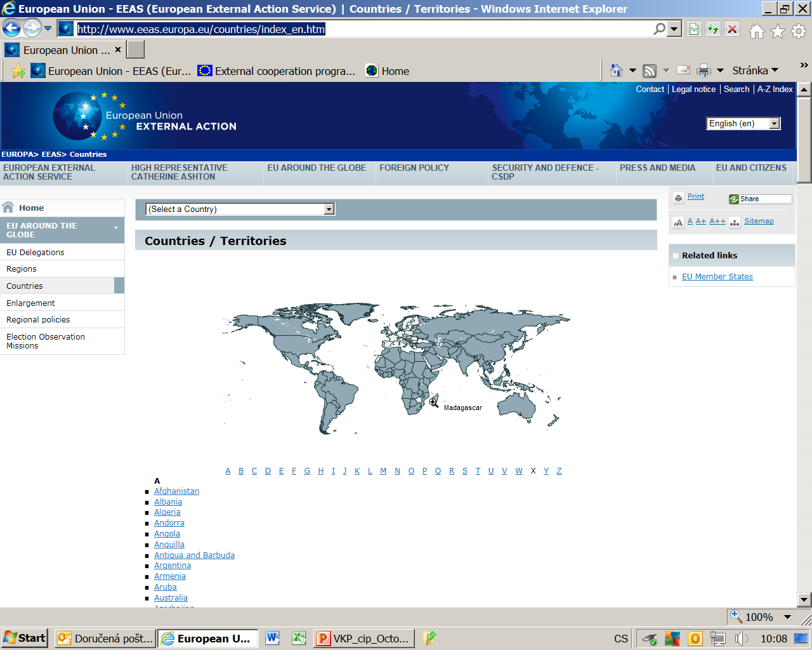Image resolution: width=812 pixels, height=650 pixels.
Task: Open favorites star icon at top right
Action: pyautogui.click(x=778, y=31)
